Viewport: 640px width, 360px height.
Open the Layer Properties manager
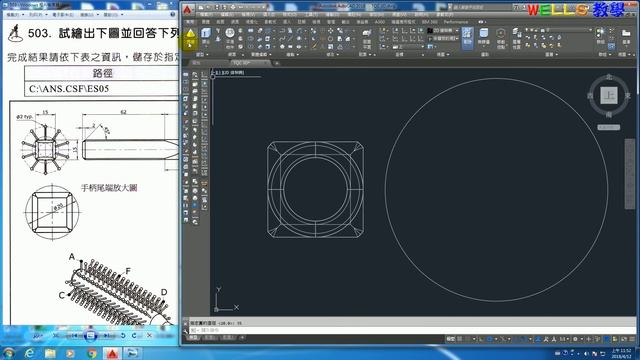(516, 38)
